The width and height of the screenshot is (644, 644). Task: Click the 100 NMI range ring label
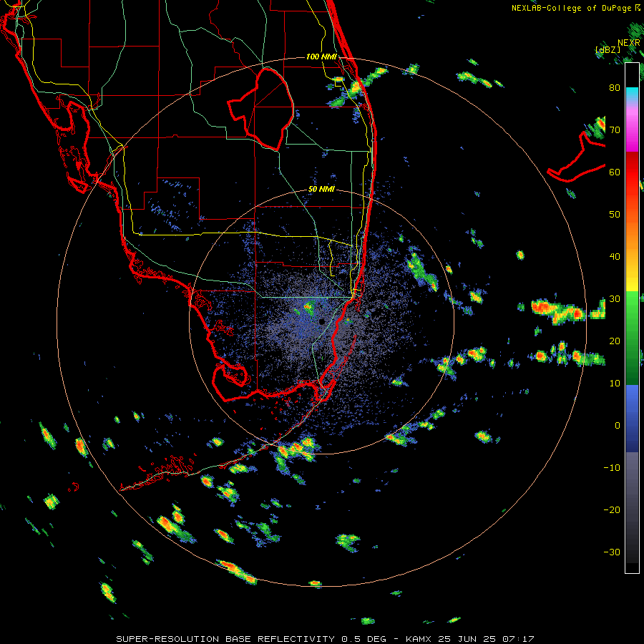click(321, 57)
